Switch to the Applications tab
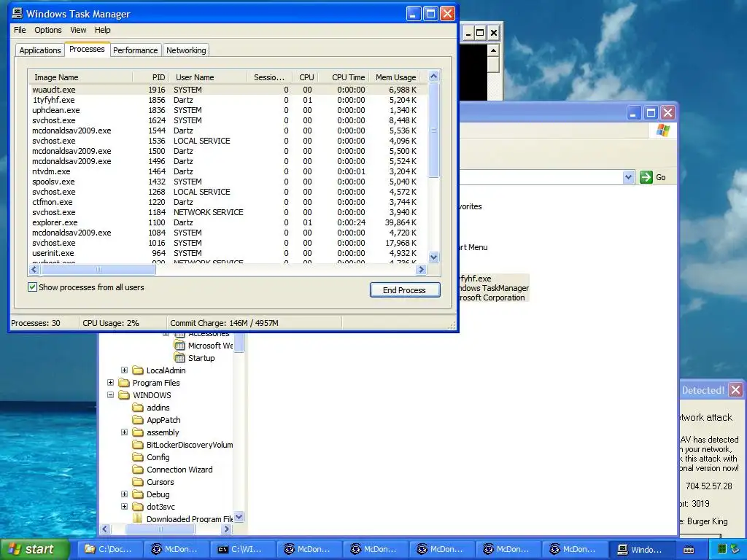The height and width of the screenshot is (560, 747). (40, 50)
